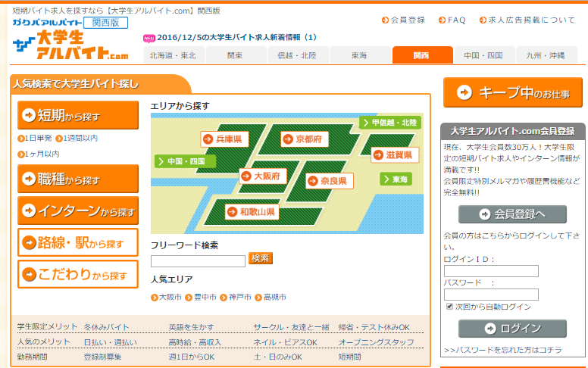Open パスワードを忘れた方はコチラ link
588x368 pixels.
tap(503, 350)
